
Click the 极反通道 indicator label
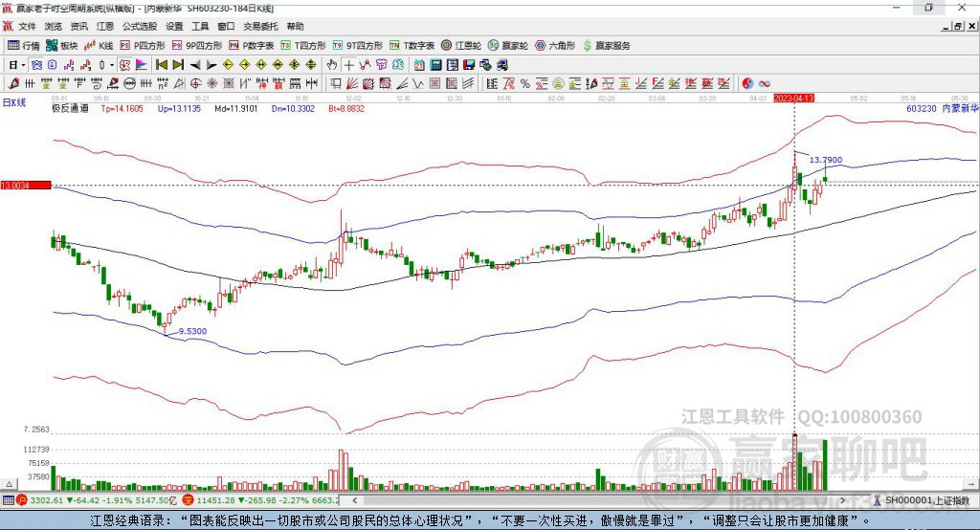point(70,109)
